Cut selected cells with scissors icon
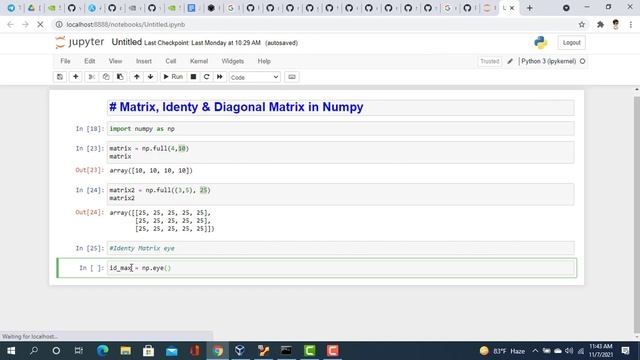This screenshot has width=640, height=360. [x=91, y=77]
